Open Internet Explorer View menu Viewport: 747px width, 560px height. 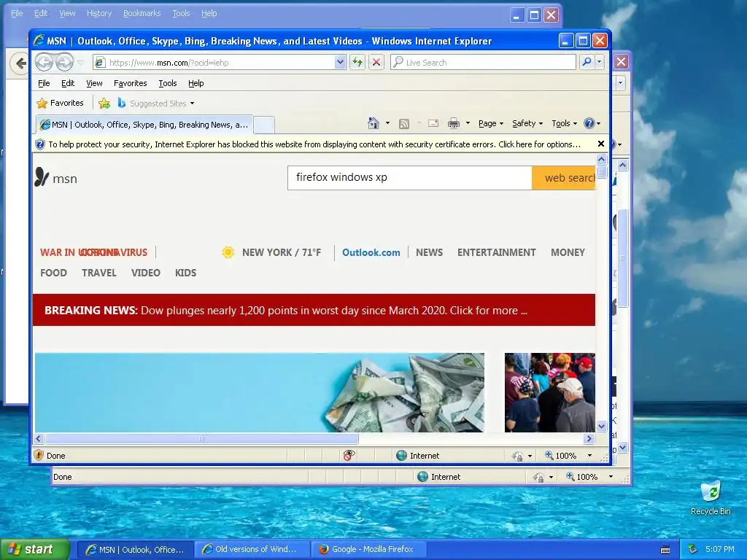(94, 83)
